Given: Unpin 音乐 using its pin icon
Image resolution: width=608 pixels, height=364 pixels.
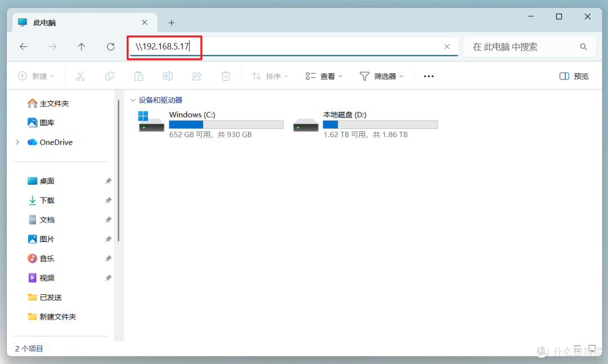Looking at the screenshot, I should tap(108, 259).
